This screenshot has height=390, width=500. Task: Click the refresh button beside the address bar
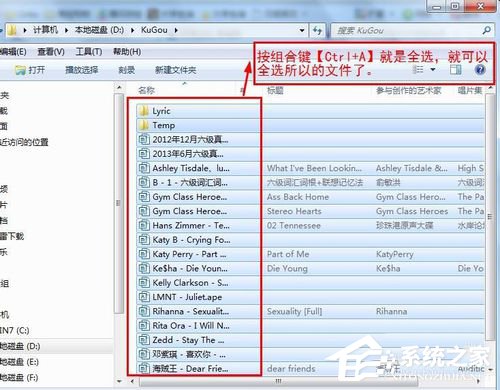tap(318, 31)
